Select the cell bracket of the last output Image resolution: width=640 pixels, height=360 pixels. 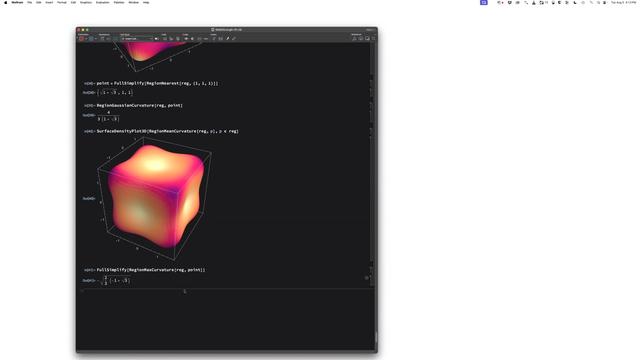371,280
